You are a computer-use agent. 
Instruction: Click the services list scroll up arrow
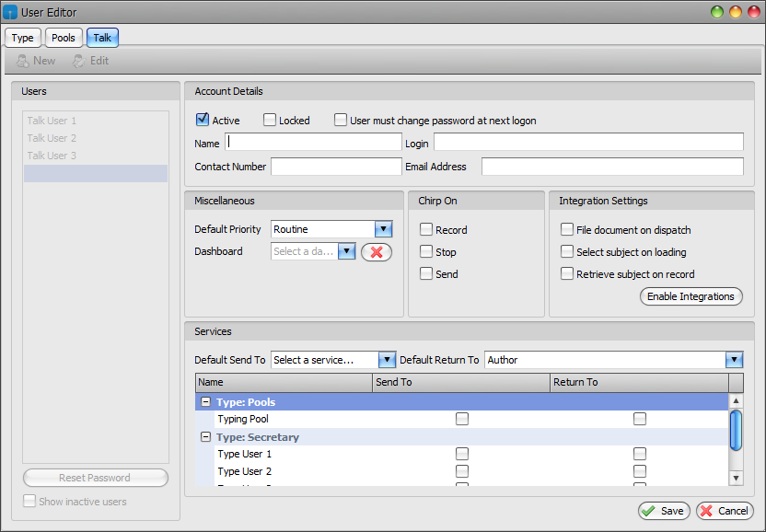(736, 401)
